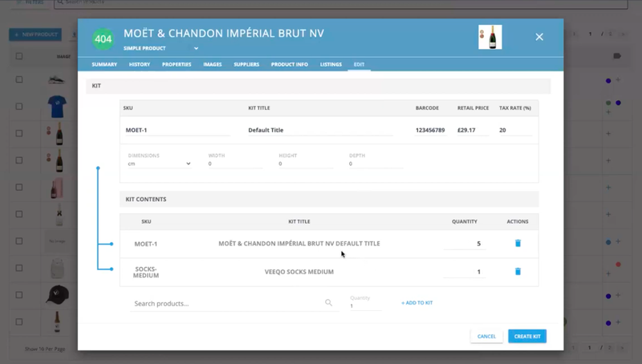
Task: Switch to the Summary tab
Action: (x=104, y=64)
